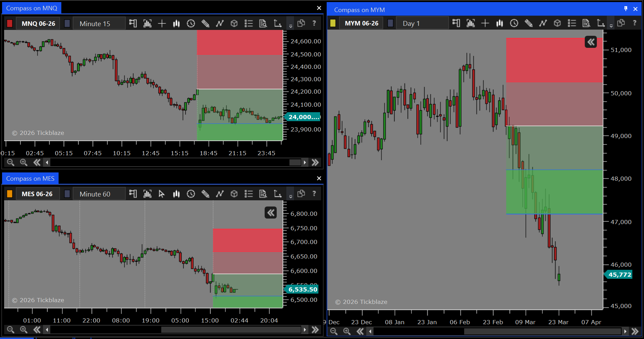Image resolution: width=644 pixels, height=339 pixels.
Task: Expand toolbar overflow arrow on MES chart
Action: pos(290,196)
